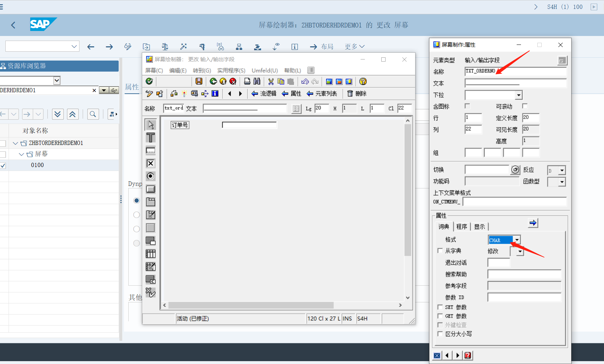Enable the SET 参数 checkbox
Viewport: 604px width, 364px height.
[x=440, y=307]
